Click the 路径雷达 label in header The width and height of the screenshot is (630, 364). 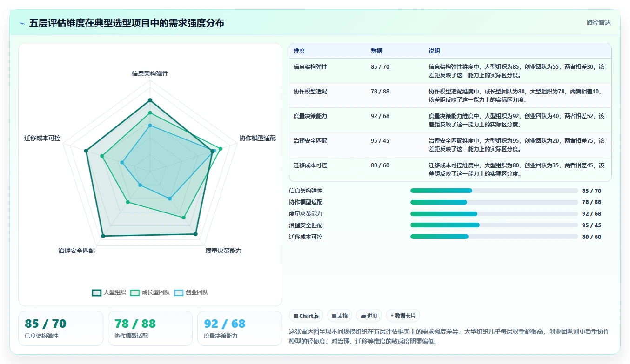pos(598,22)
